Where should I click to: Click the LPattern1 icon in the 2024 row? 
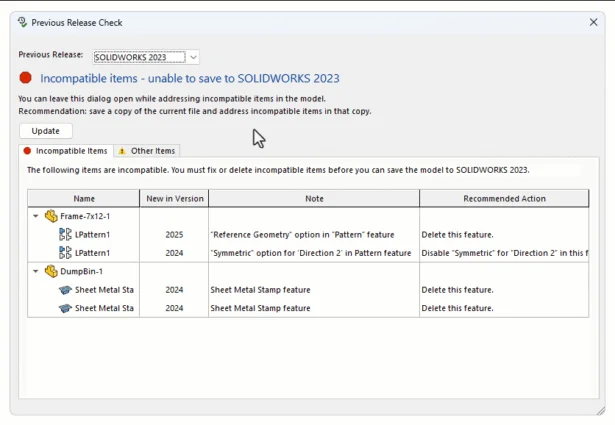(66, 253)
